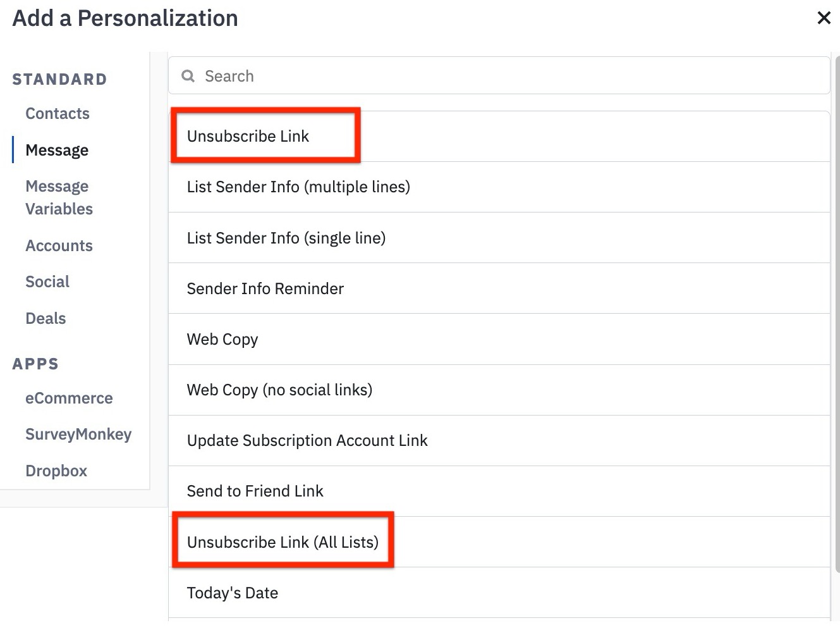
Task: Open the Social personalization category
Action: pos(47,281)
